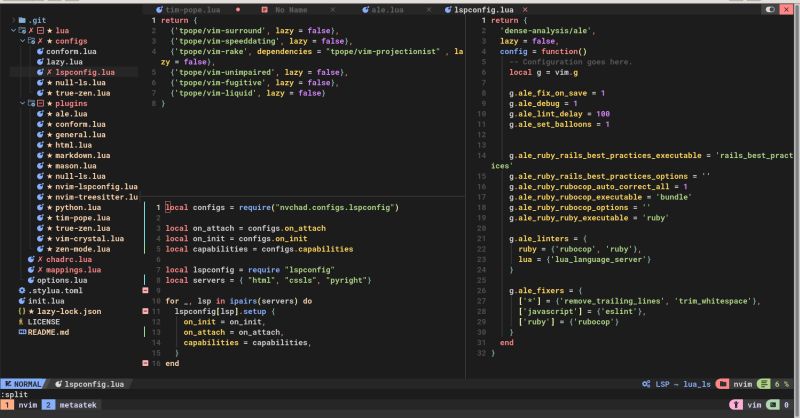Click red sign marker on line 11
800x418 pixels.
tap(145, 311)
